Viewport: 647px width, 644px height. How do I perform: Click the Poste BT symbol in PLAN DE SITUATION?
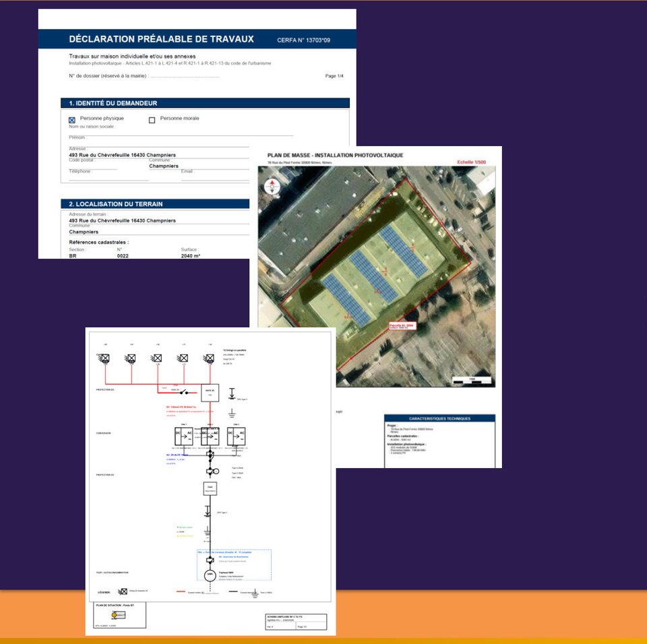[115, 615]
